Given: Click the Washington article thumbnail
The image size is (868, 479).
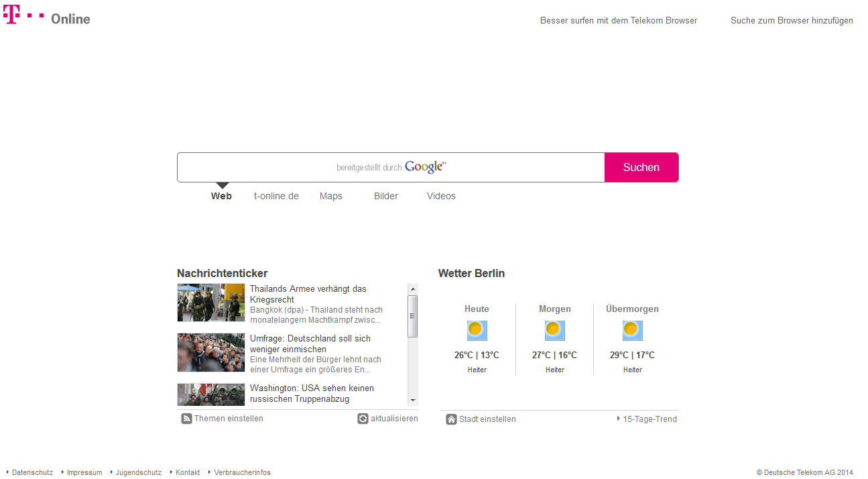Looking at the screenshot, I should coord(211,394).
